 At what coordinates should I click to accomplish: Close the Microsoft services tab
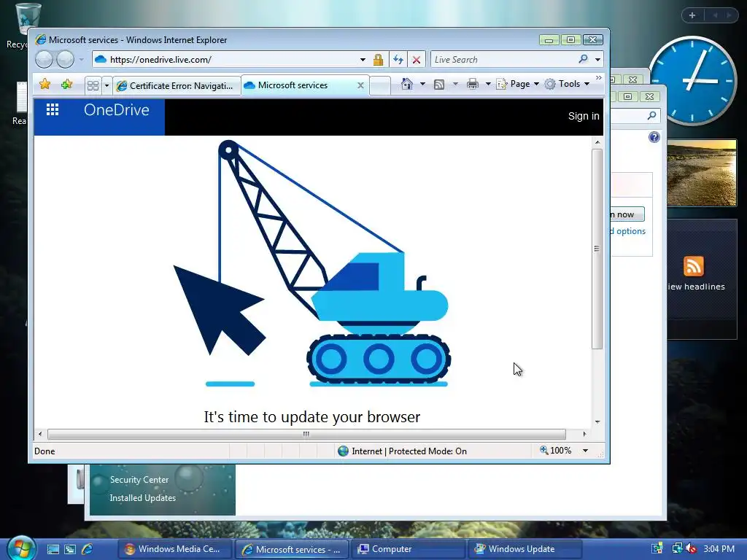click(x=360, y=85)
